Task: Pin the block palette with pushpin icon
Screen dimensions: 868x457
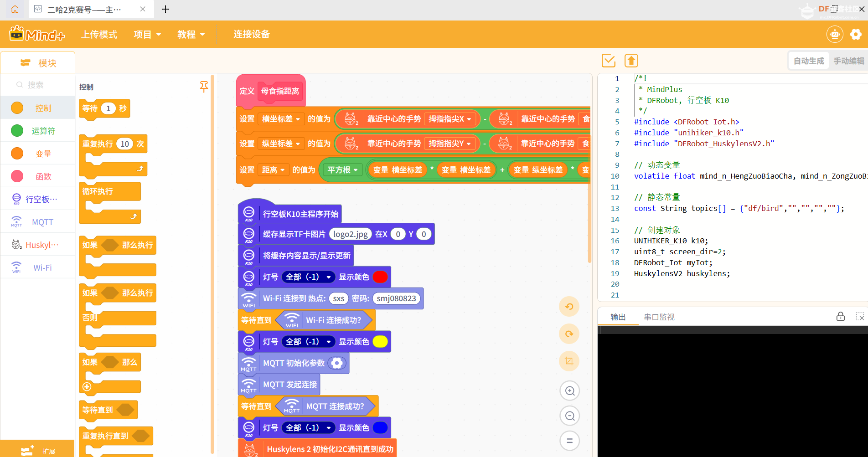Action: click(x=204, y=87)
